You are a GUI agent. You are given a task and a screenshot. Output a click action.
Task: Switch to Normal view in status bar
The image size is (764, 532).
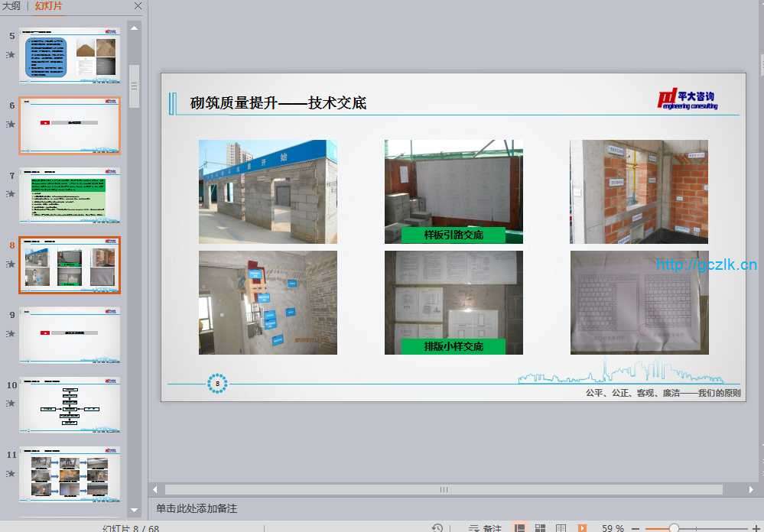[520, 528]
